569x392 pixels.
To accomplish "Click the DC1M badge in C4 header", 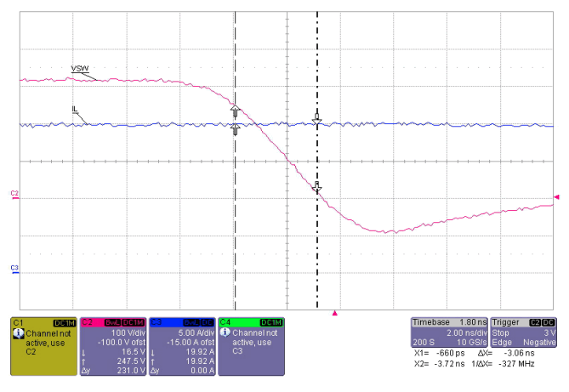I will click(271, 322).
